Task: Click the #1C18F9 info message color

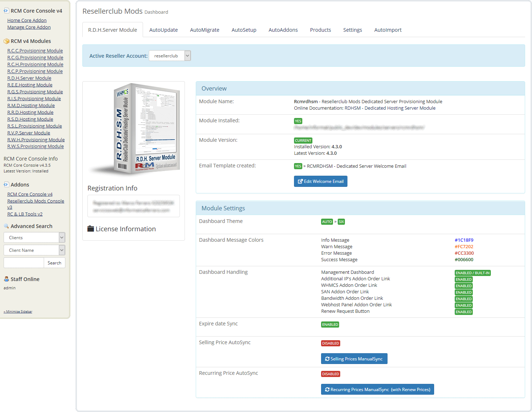Action: [464, 240]
